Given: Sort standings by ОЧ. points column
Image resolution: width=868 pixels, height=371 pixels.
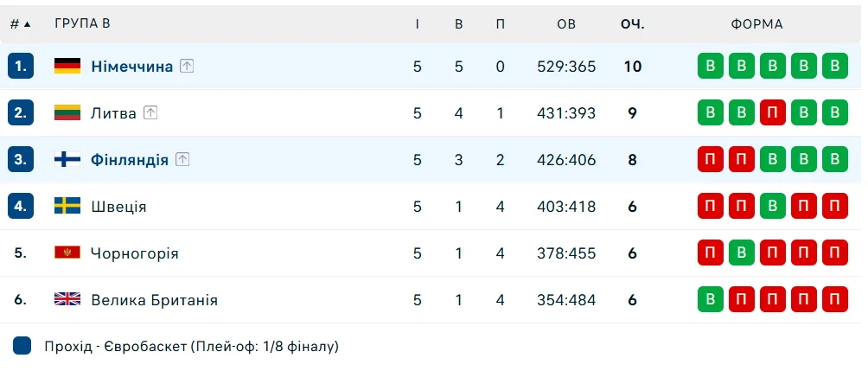Looking at the screenshot, I should coord(632,24).
